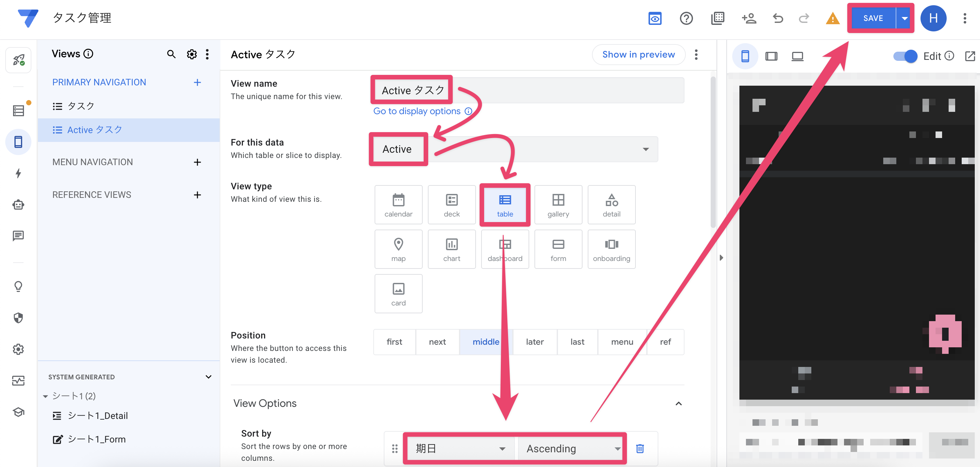Delete the sort row with trash icon
The width and height of the screenshot is (980, 467).
[640, 448]
